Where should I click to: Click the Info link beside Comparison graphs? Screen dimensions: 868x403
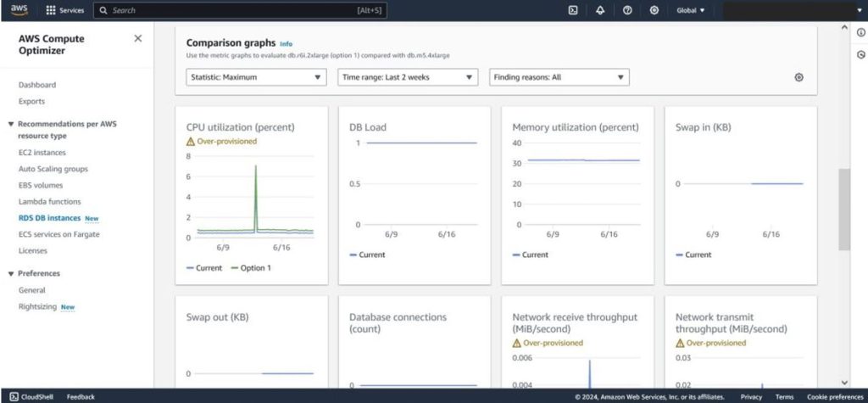click(x=286, y=44)
